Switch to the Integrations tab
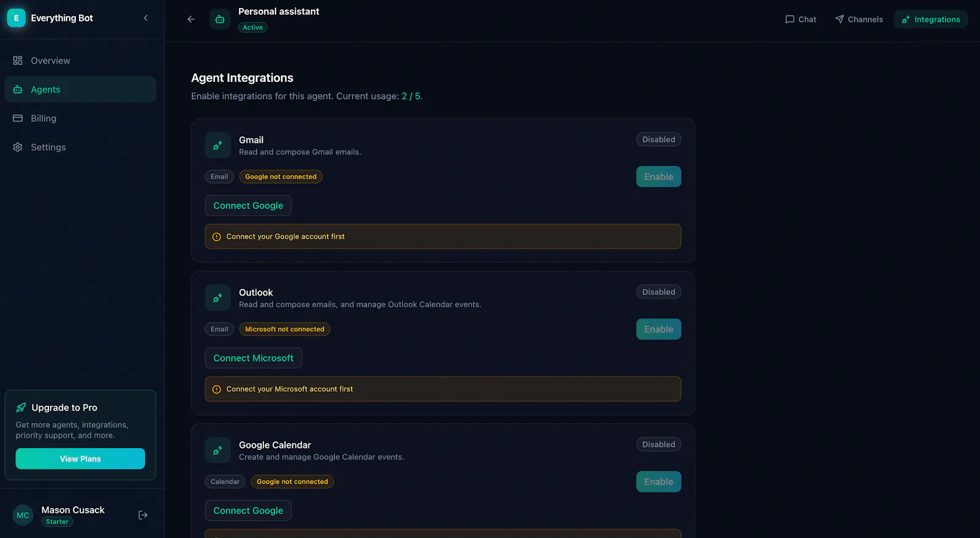The height and width of the screenshot is (538, 980). click(x=930, y=20)
